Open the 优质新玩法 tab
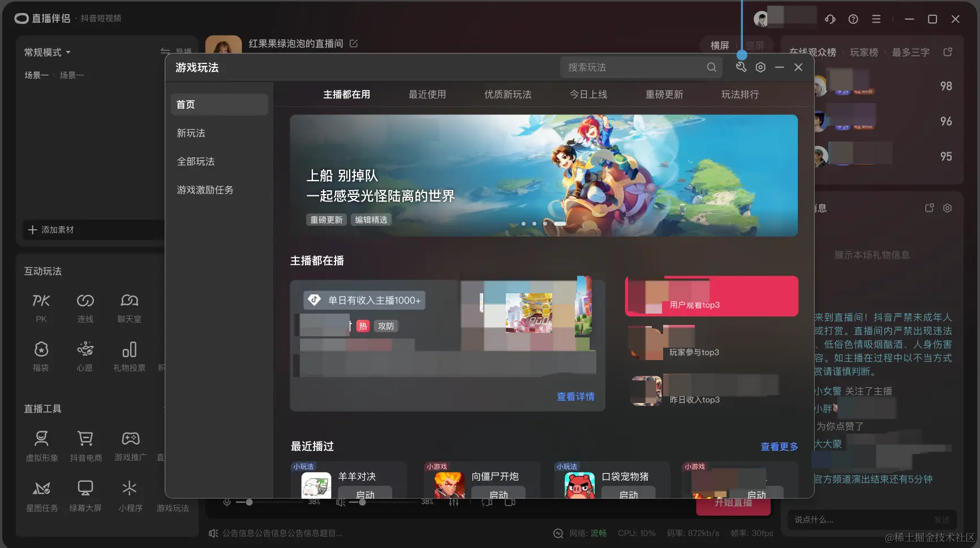980x548 pixels. click(x=508, y=95)
